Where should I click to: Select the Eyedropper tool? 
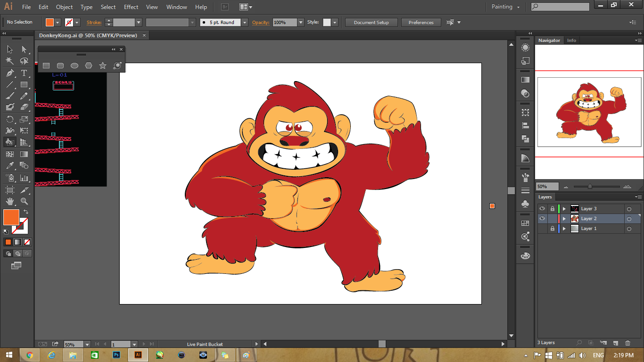pyautogui.click(x=10, y=166)
